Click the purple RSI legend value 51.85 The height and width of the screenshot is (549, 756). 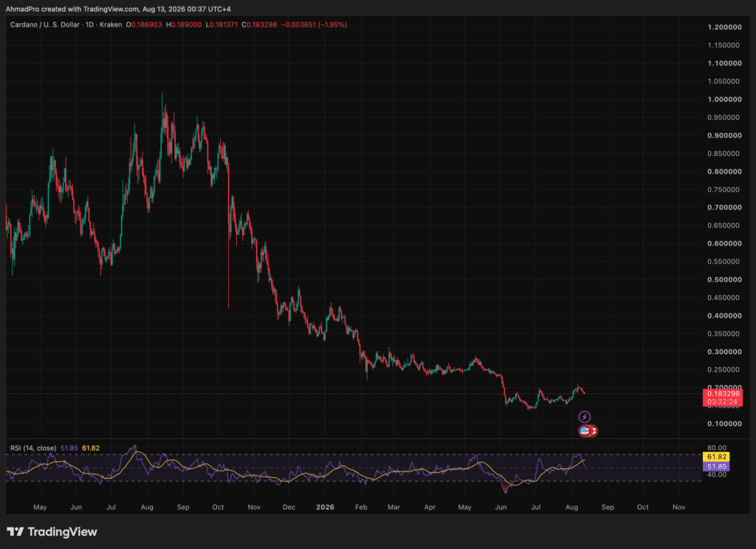(69, 449)
